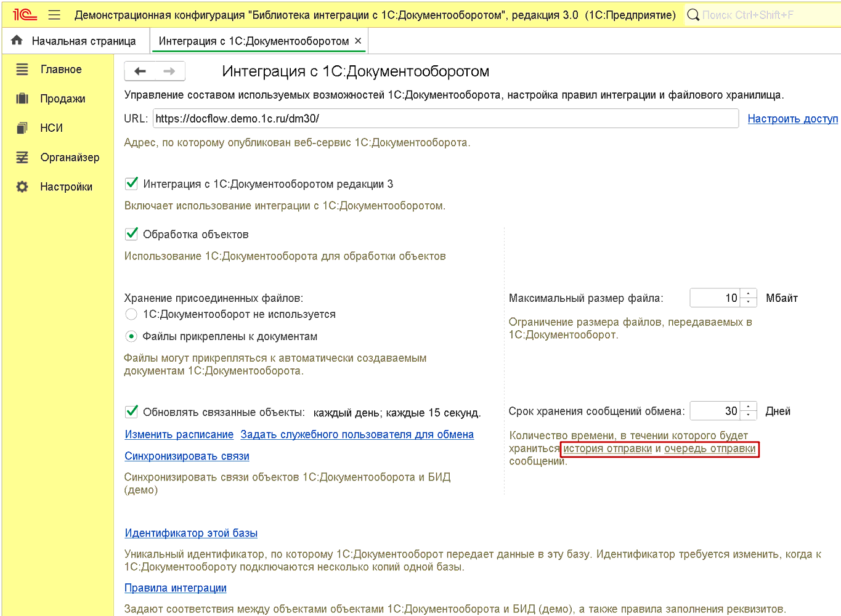Open the очередь отправки link
841x616 pixels.
coord(710,448)
